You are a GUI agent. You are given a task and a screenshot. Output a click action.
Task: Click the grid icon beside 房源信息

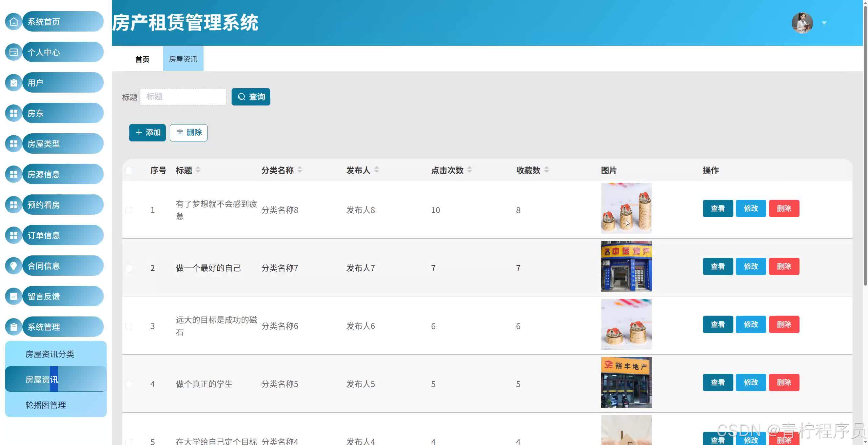tap(14, 174)
